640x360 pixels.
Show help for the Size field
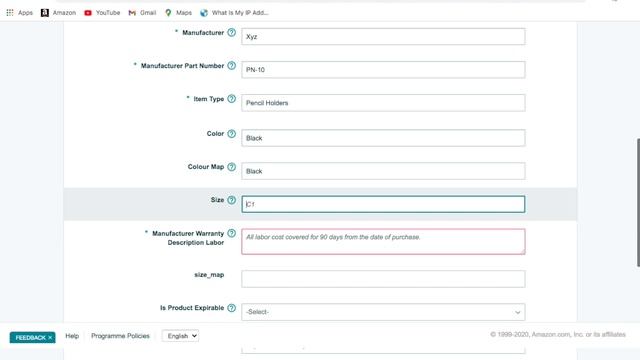(x=231, y=200)
